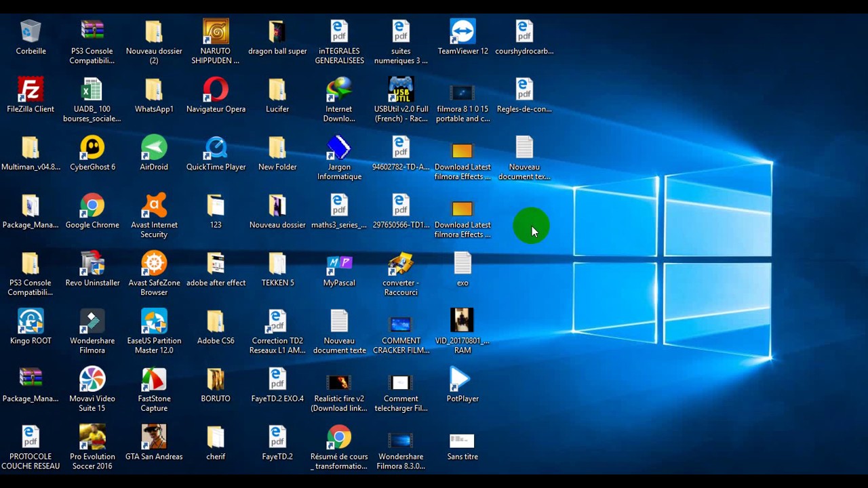This screenshot has width=868, height=488.
Task: Launch USBUtil v2.0 Full shortcut
Action: click(401, 89)
